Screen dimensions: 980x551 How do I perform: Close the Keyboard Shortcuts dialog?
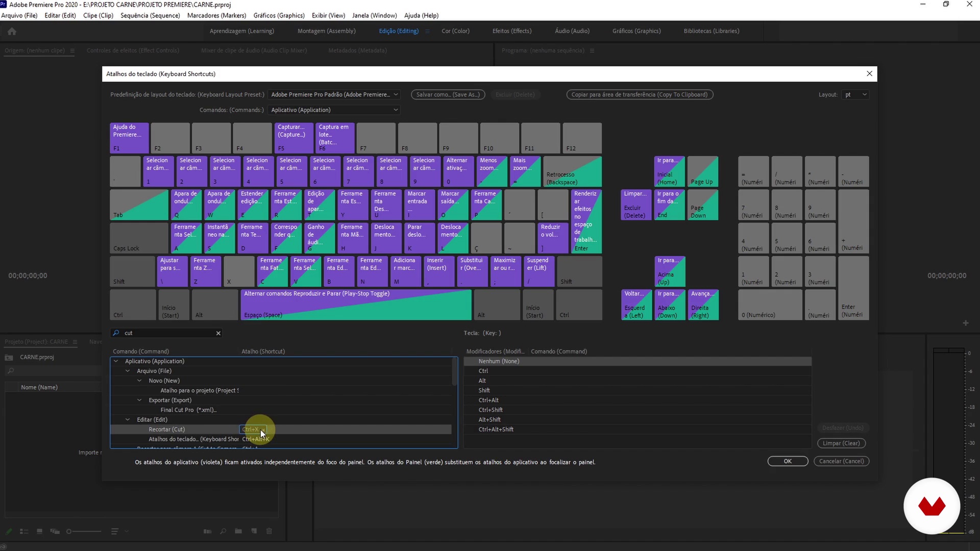(x=869, y=73)
